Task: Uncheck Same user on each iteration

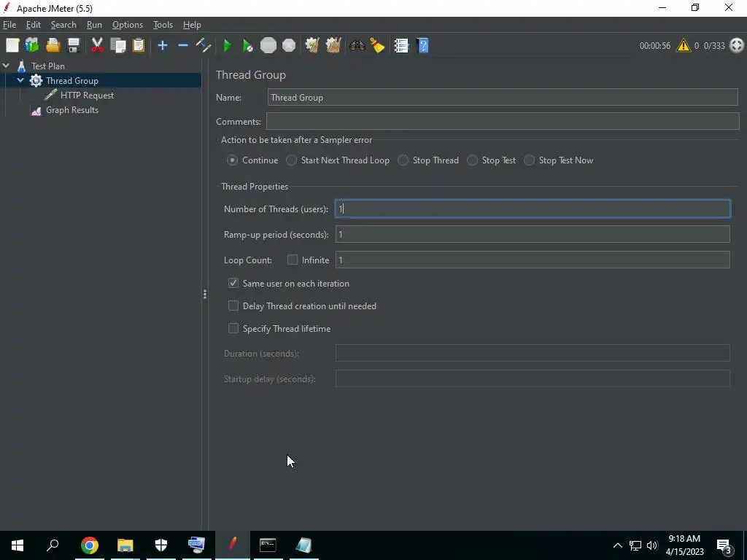Action: pos(233,283)
